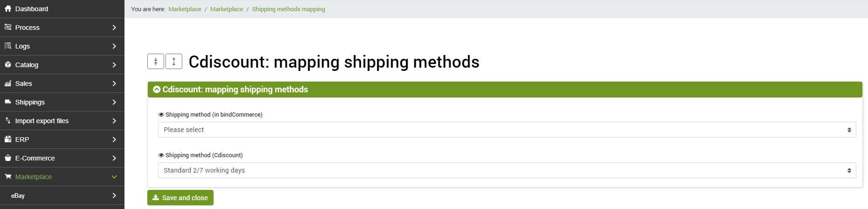Screen dimensions: 868x209
Task: Click the Sales chart icon
Action: [x=7, y=83]
